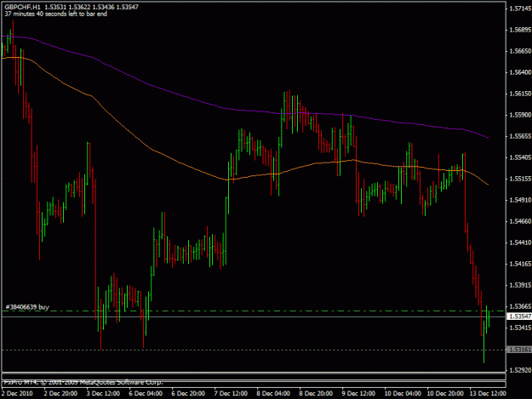Click the 1.55900 price axis label
Screen dimensions: 532x399
coord(520,115)
